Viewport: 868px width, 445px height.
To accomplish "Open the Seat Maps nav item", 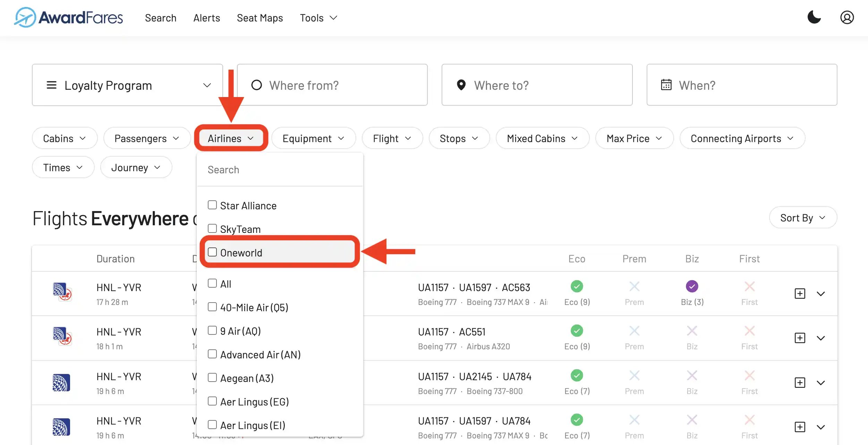I will [260, 18].
